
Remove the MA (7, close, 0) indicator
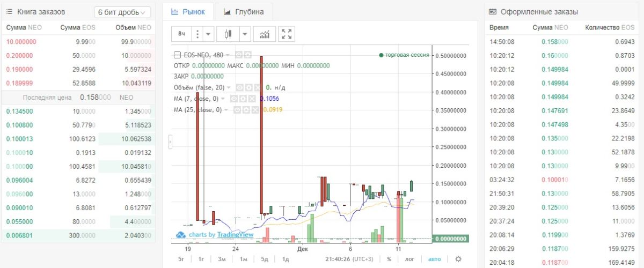coord(251,99)
